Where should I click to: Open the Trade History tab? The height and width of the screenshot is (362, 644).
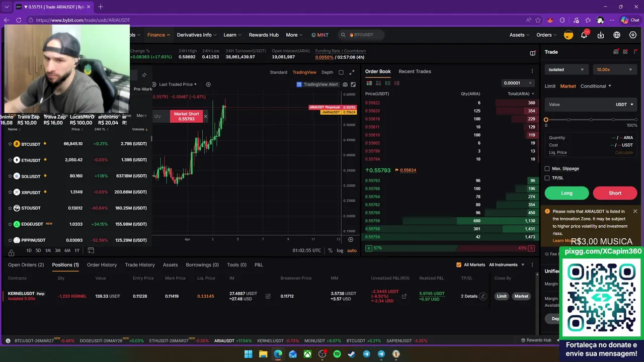pos(140,264)
